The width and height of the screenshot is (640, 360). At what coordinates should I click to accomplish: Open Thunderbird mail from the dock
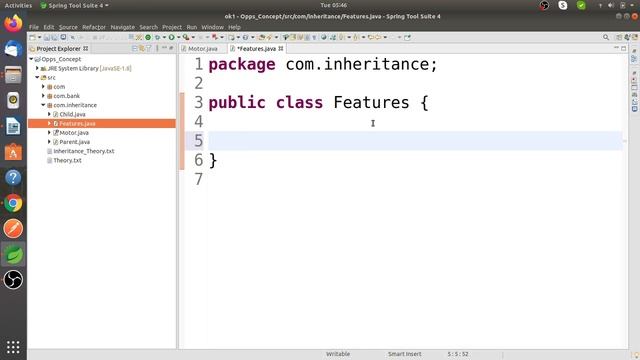(13, 49)
